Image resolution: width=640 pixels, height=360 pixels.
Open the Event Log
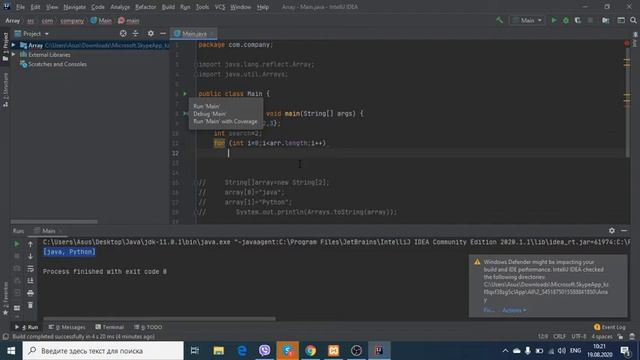610,327
